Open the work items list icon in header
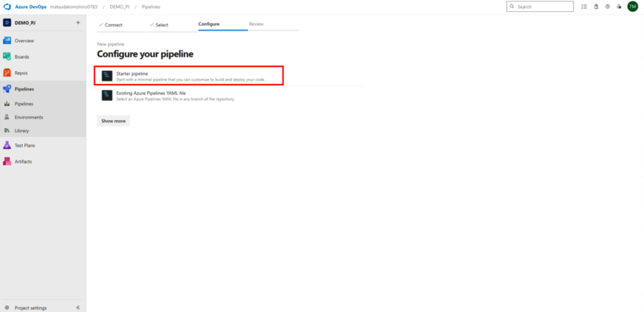The image size is (644, 312). 584,6
